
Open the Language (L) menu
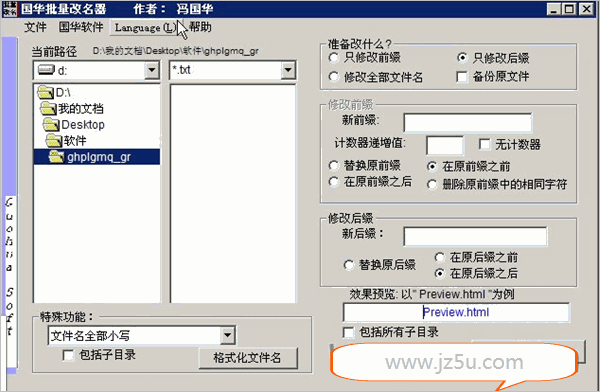(x=145, y=28)
